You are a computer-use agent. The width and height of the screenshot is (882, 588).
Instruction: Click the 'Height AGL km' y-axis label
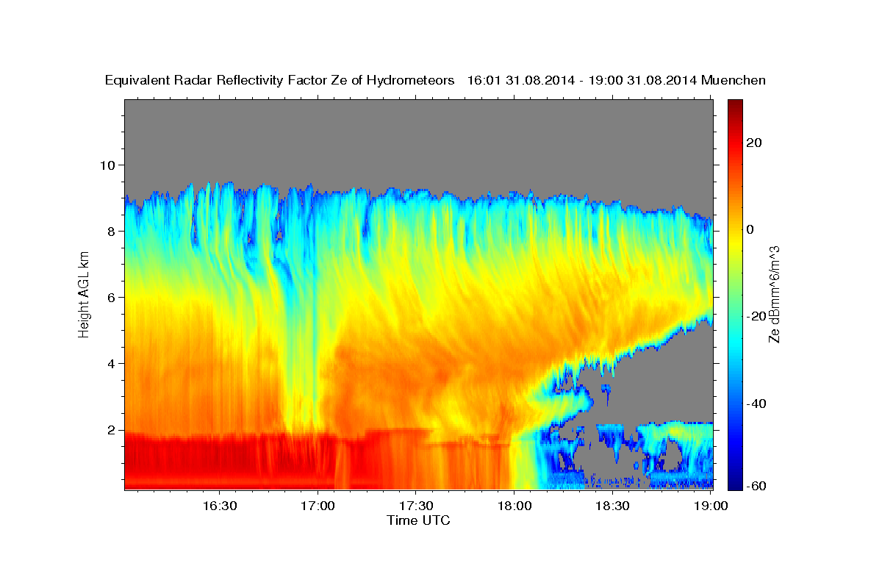coord(85,294)
